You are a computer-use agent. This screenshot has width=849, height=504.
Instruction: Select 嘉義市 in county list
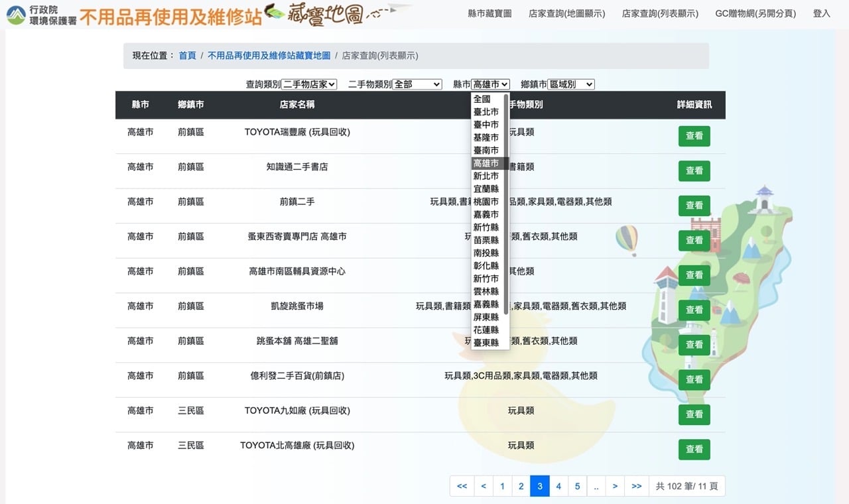coord(488,214)
